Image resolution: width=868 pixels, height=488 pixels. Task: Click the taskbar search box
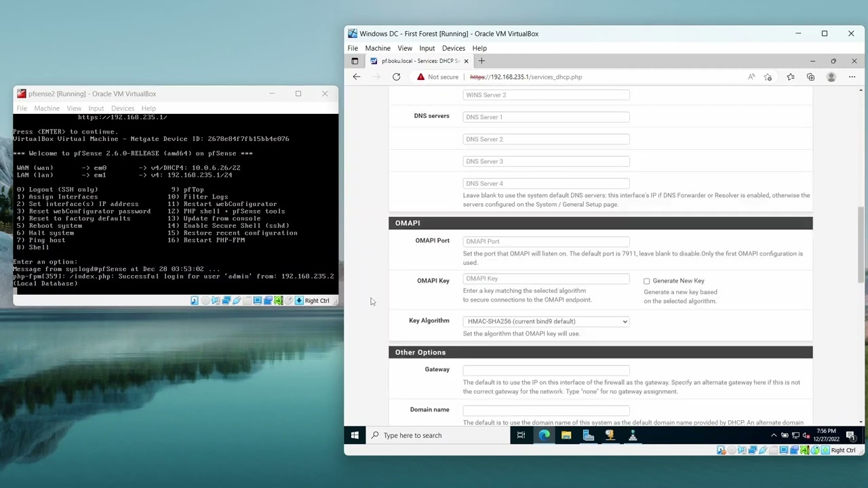coord(437,435)
